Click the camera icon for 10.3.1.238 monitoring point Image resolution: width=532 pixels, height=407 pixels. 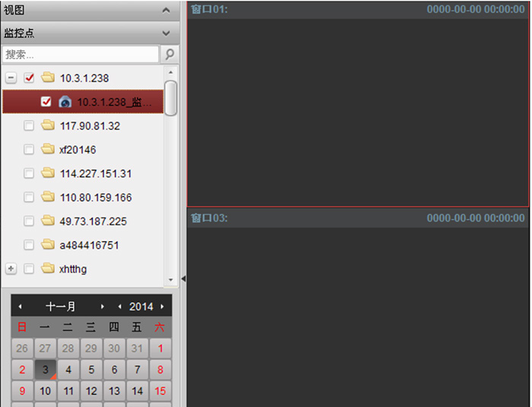tap(65, 102)
